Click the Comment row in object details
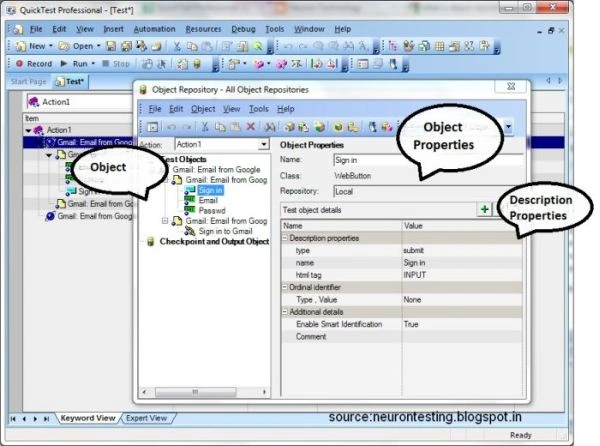Screen dimensions: 600x446 (402, 337)
